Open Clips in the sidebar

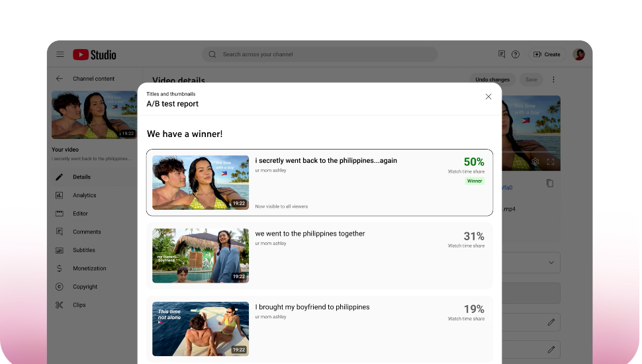95,305
